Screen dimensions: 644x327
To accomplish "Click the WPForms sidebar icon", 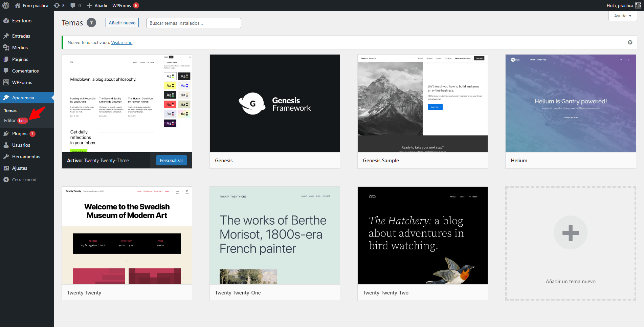I will (6, 82).
